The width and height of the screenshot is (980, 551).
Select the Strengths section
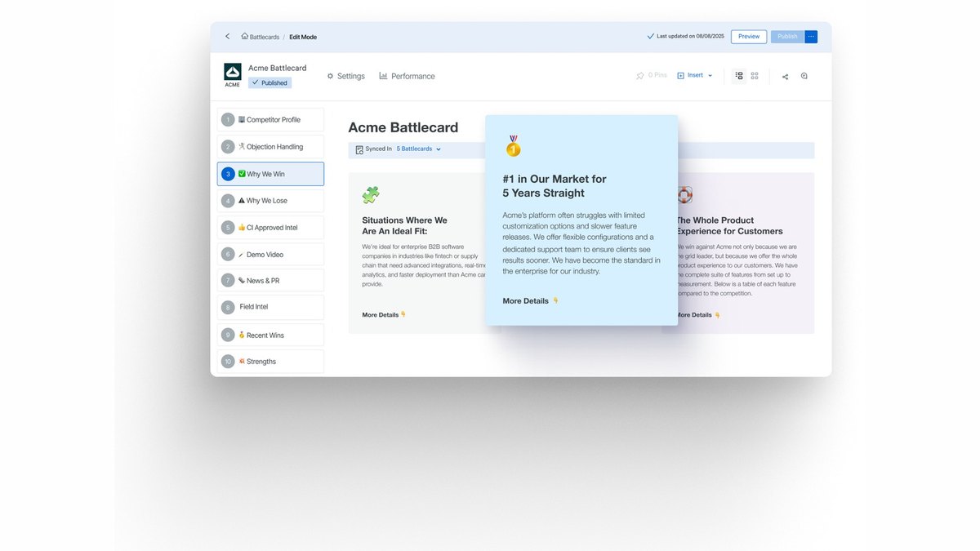[270, 362]
